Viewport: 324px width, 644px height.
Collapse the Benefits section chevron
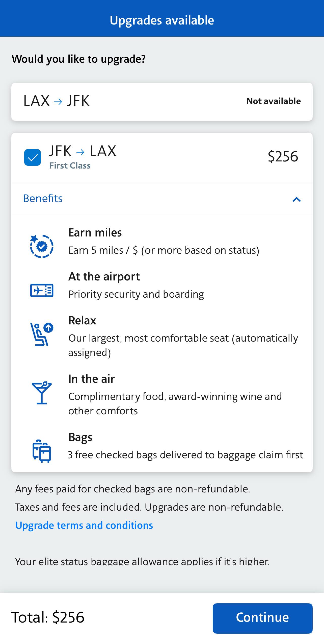click(x=296, y=199)
